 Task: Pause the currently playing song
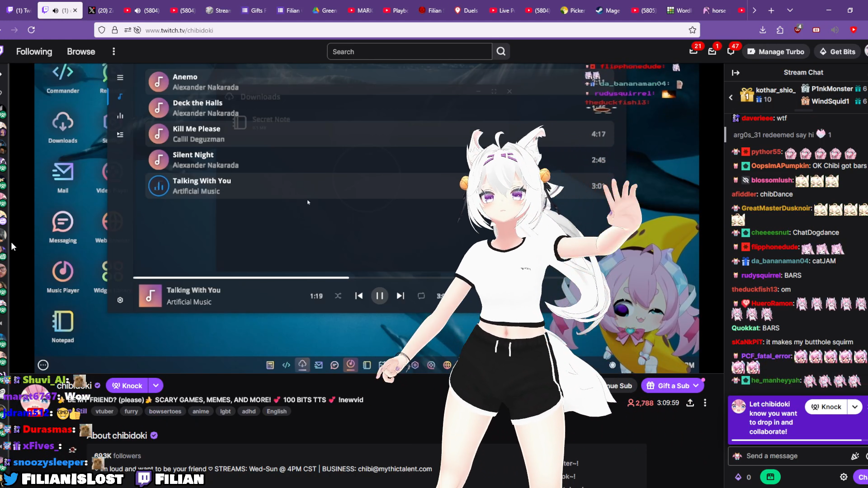380,296
